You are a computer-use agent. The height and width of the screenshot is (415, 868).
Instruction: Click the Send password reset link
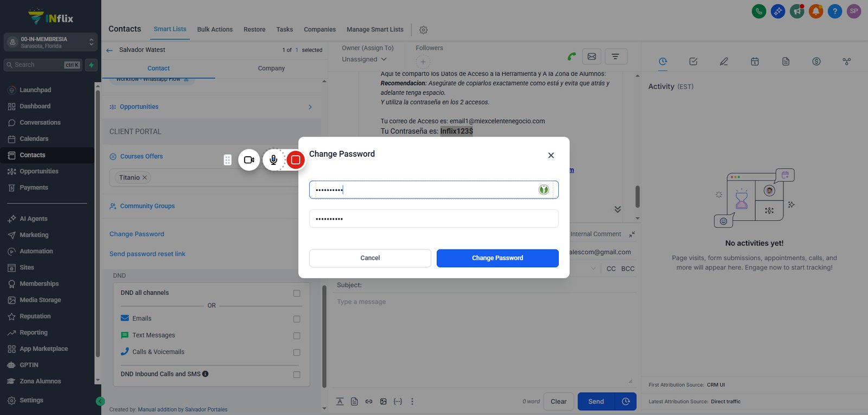coord(147,254)
